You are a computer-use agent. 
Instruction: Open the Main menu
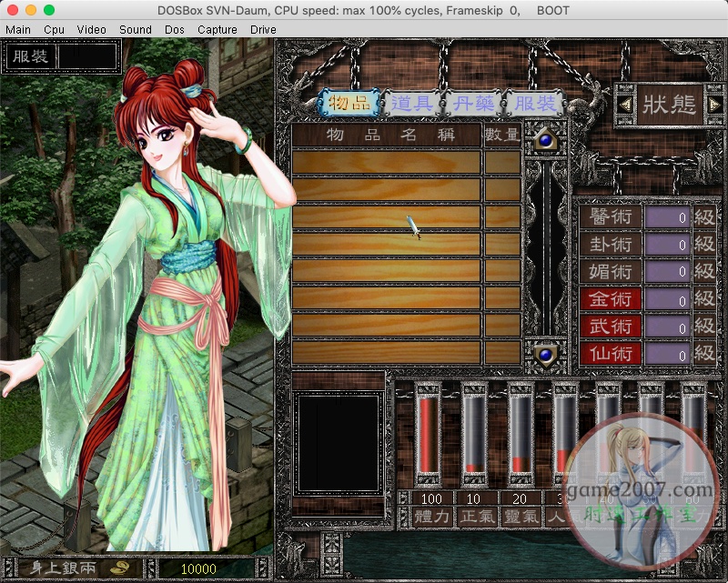[17, 30]
